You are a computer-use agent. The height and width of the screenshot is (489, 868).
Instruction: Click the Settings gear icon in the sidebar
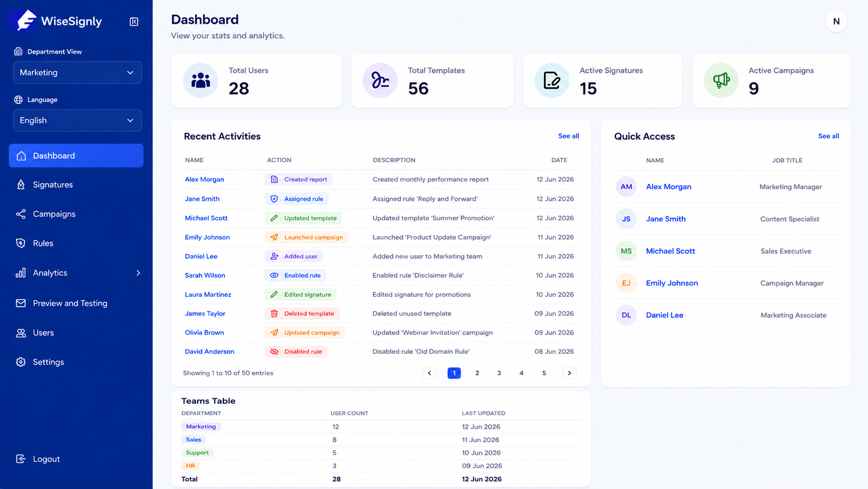21,362
